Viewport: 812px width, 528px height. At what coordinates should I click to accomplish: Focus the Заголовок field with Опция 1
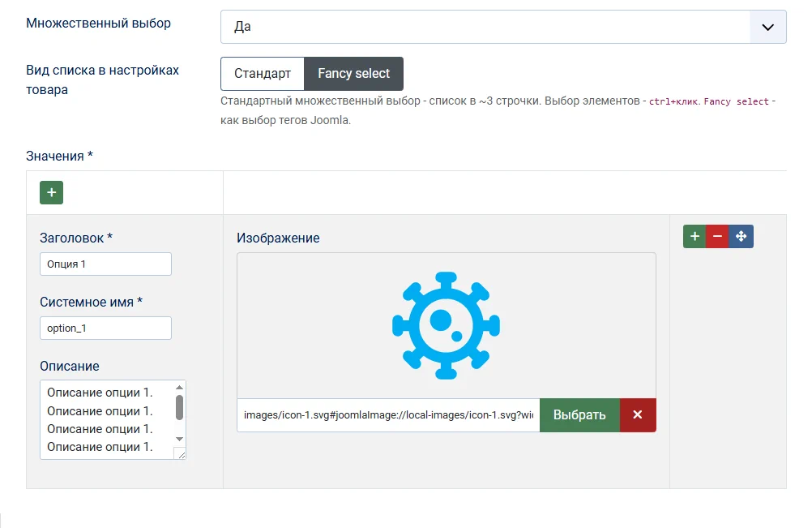105,264
